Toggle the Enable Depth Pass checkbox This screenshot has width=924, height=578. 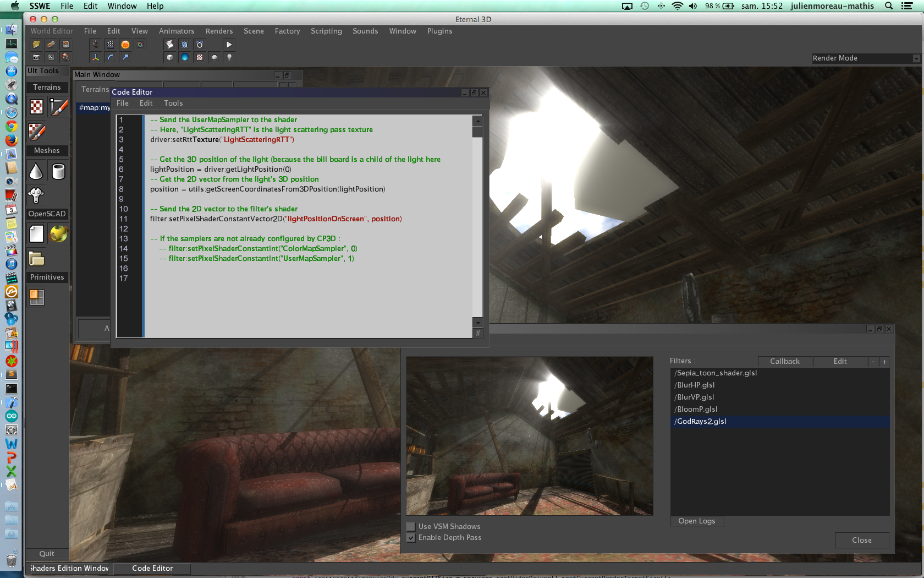411,537
